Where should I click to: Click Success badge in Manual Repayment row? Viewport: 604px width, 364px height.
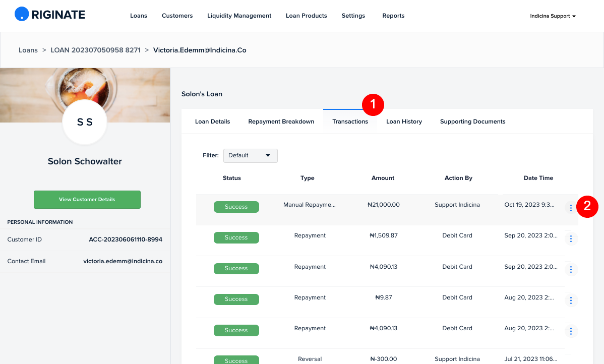point(236,207)
